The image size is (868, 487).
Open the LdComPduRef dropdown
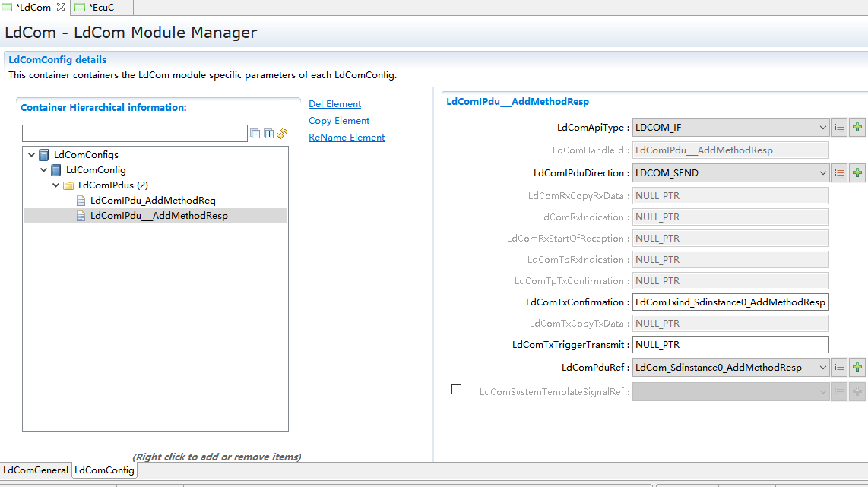(x=822, y=368)
